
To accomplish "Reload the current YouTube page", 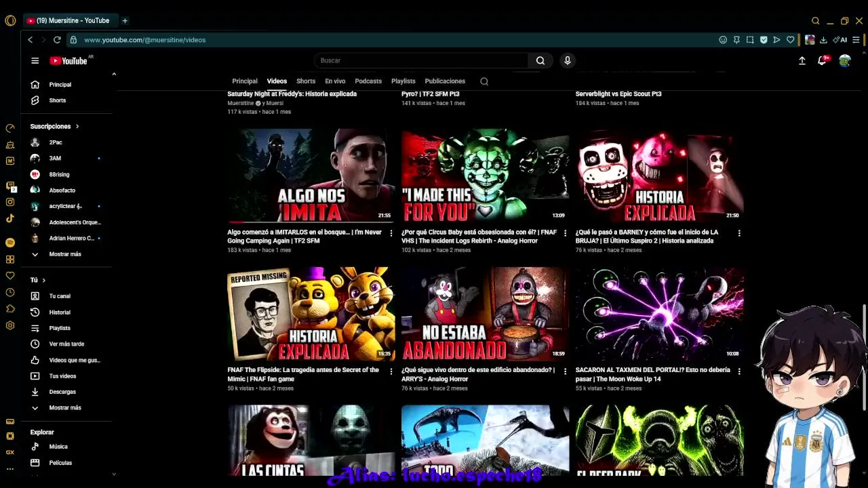I will pyautogui.click(x=57, y=40).
